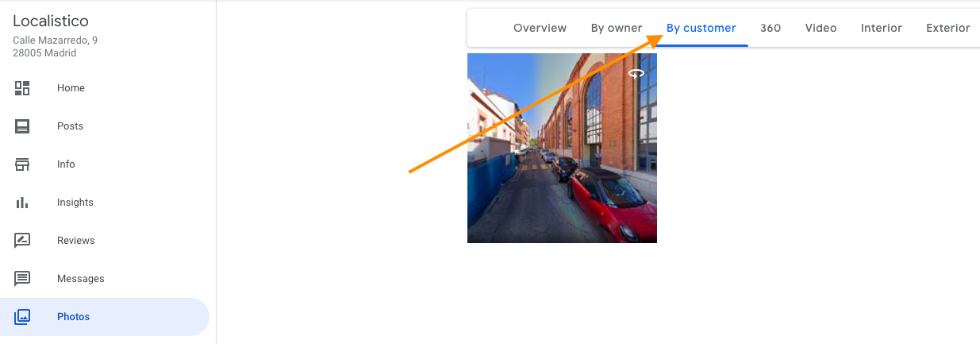Click the Posts icon in sidebar
This screenshot has height=344, width=980.
22,126
